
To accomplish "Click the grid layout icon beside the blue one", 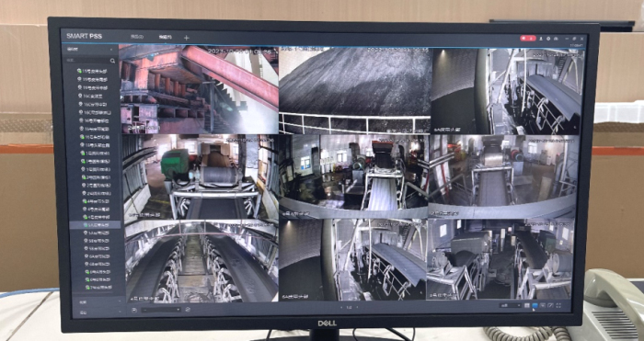I will 527,305.
